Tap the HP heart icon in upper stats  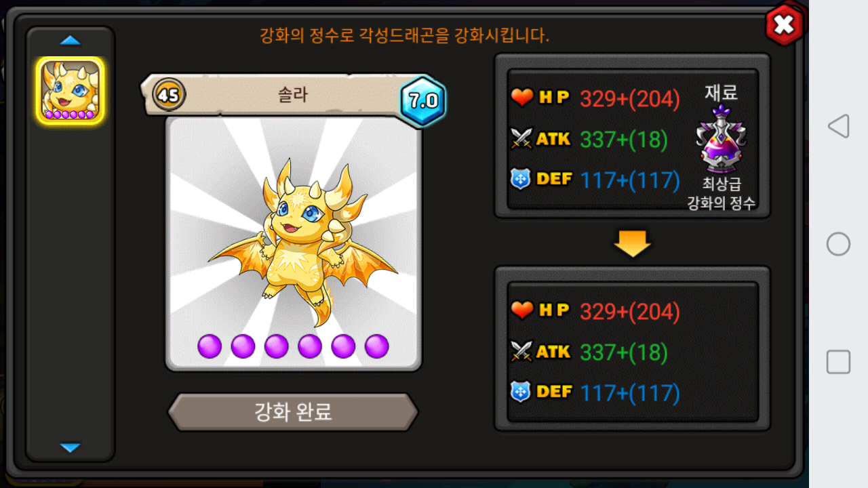tap(522, 98)
